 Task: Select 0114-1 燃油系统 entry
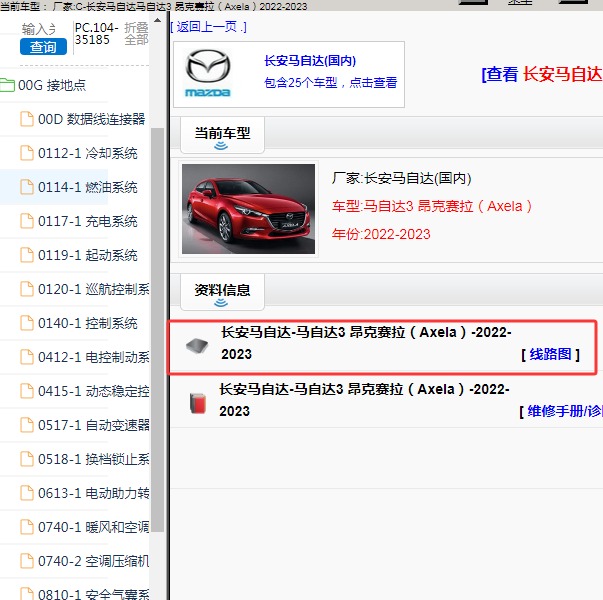pyautogui.click(x=88, y=187)
